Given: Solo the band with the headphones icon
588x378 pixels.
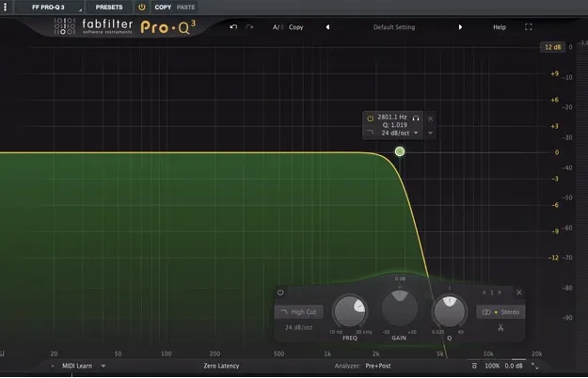Looking at the screenshot, I should pyautogui.click(x=416, y=118).
